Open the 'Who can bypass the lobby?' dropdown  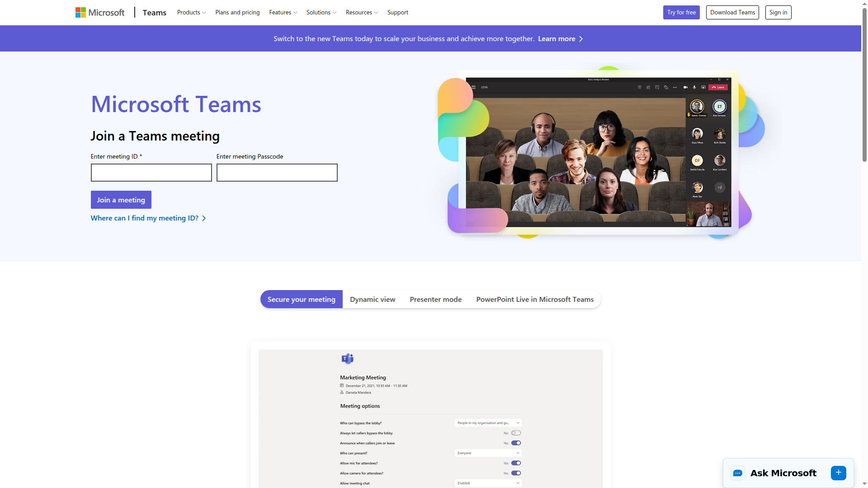[x=488, y=423]
